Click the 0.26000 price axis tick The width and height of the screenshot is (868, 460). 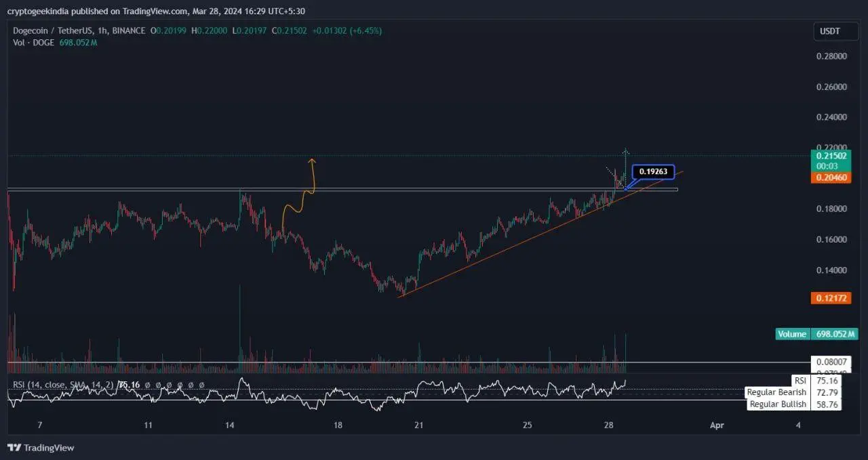(831, 87)
